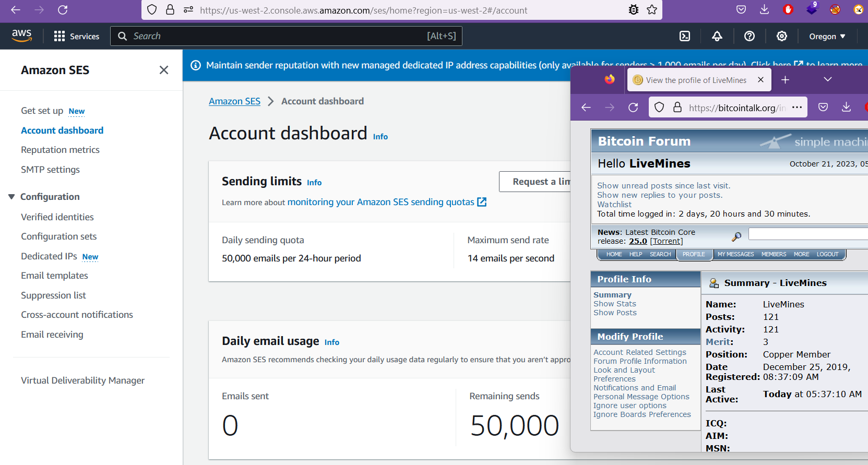Viewport: 868px width, 465px height.
Task: Open the PROFILE forum menu tab
Action: (x=694, y=254)
